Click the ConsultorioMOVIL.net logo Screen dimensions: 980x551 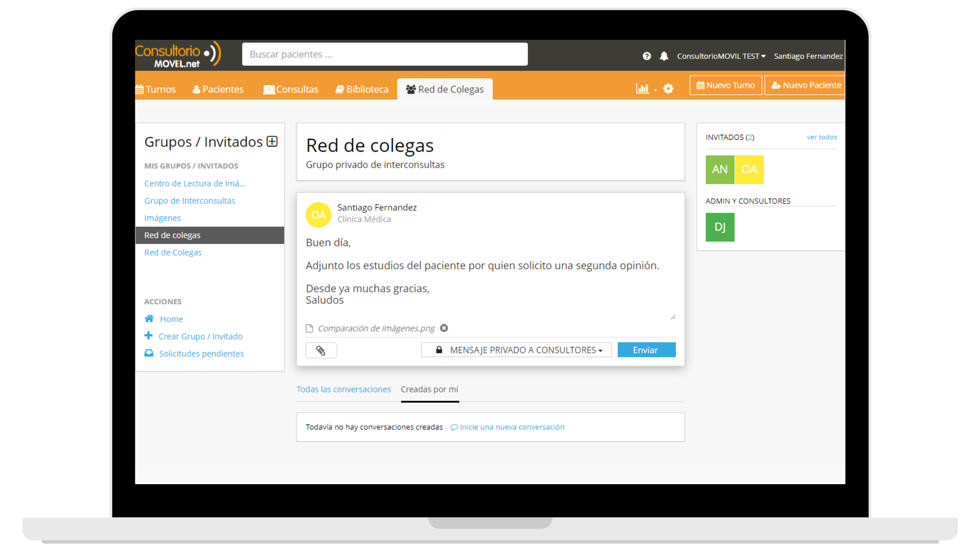(x=178, y=55)
